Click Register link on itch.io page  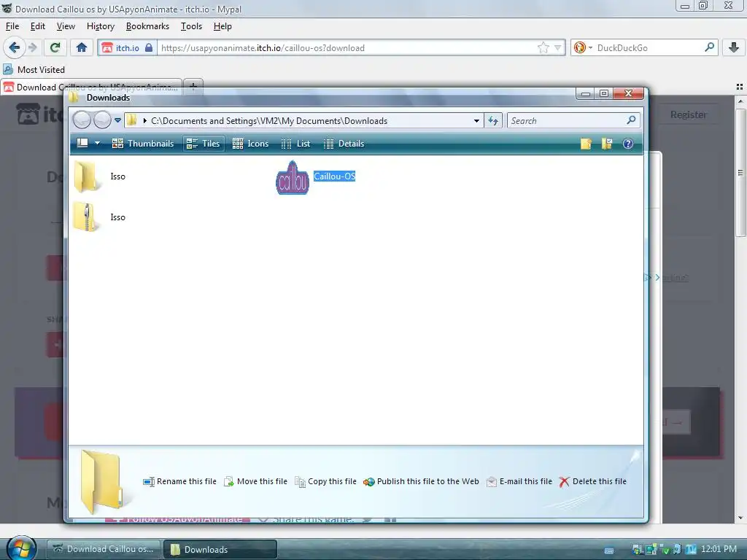[x=689, y=114]
